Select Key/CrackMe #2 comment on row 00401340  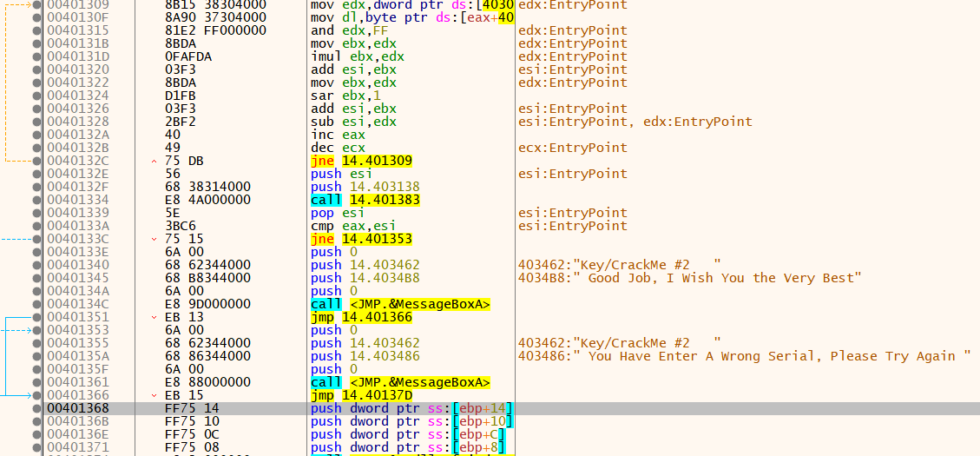pos(620,265)
